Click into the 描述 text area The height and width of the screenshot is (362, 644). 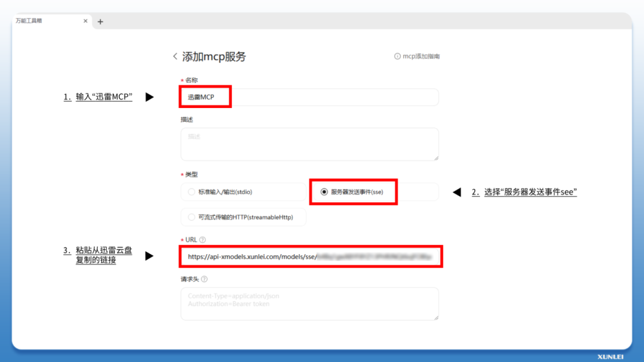coord(309,144)
